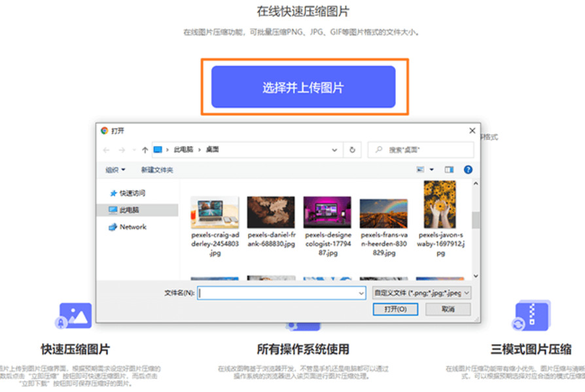Expand the address bar history dropdown
Image resolution: width=585 pixels, height=392 pixels.
click(334, 150)
